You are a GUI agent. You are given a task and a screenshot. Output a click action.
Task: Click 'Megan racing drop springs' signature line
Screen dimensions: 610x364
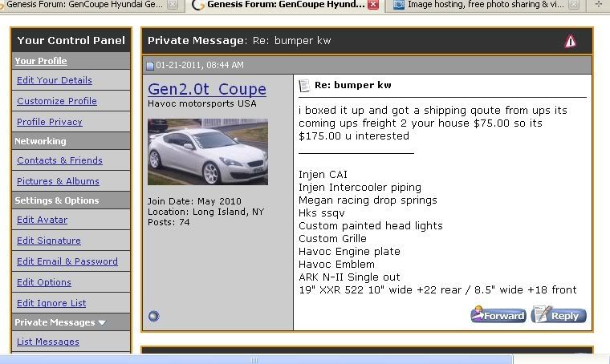coord(368,200)
